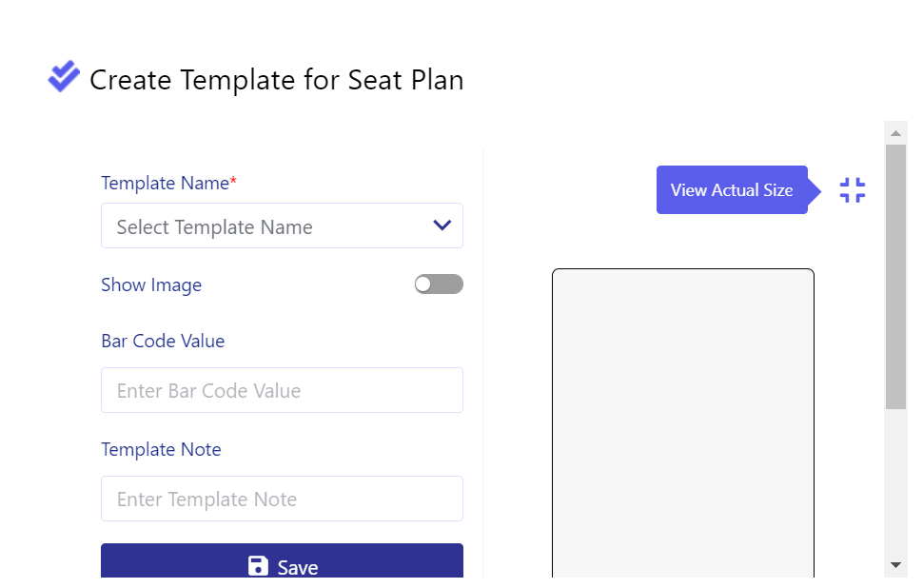Click the scrollbar down arrow

click(895, 565)
